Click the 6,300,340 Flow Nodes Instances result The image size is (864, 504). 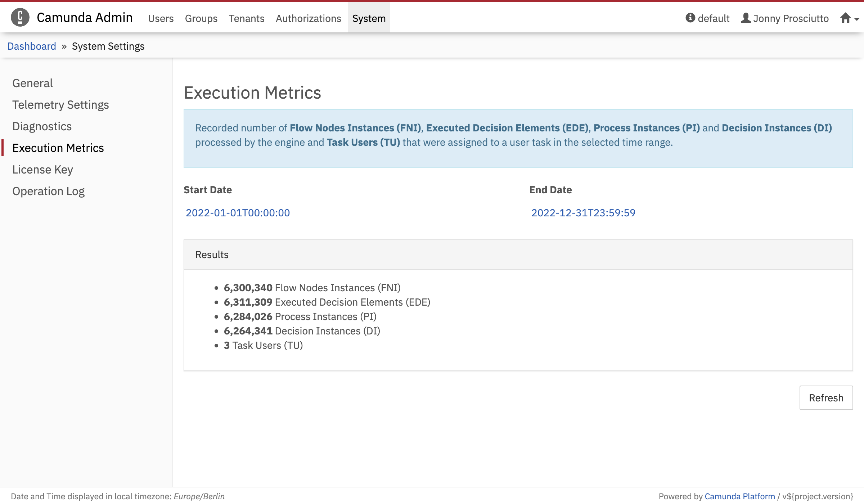[x=312, y=288]
